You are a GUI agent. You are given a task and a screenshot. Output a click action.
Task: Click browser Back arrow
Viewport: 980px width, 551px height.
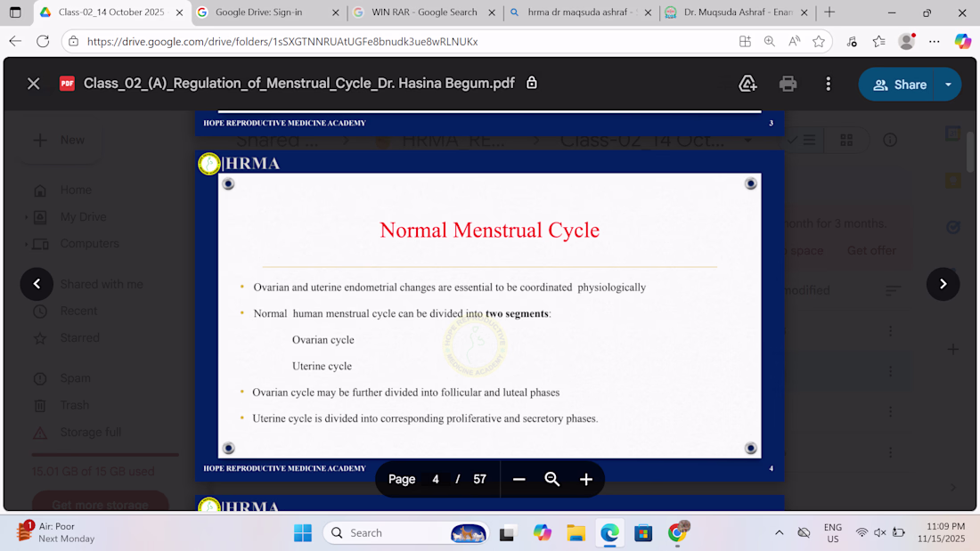tap(15, 41)
